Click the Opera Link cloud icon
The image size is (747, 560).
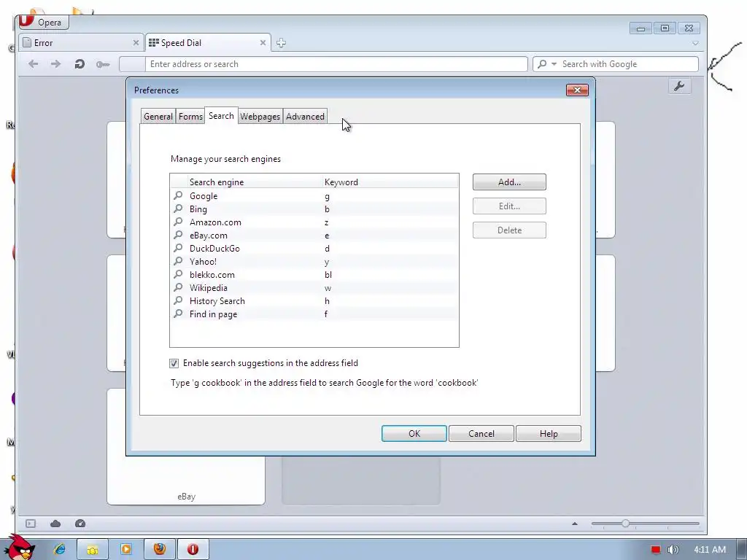tap(55, 524)
